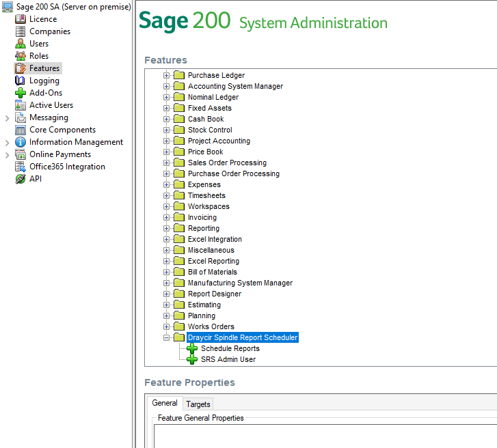Open the Logging sidebar entry
This screenshot has width=497, height=448.
coord(44,81)
